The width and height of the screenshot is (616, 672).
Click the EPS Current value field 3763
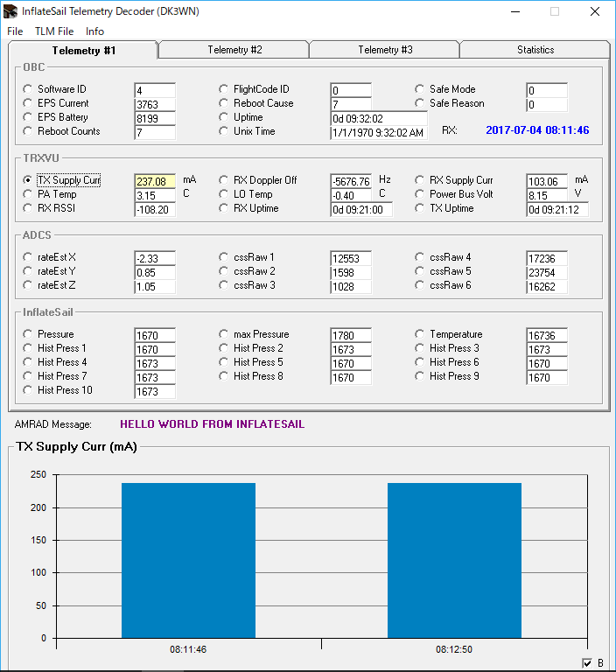coord(155,104)
